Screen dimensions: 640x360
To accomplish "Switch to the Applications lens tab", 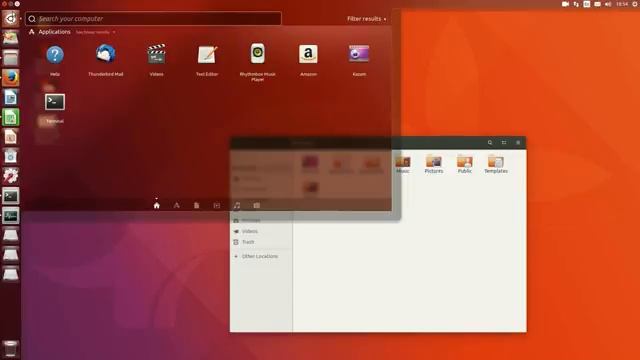I will (x=176, y=205).
